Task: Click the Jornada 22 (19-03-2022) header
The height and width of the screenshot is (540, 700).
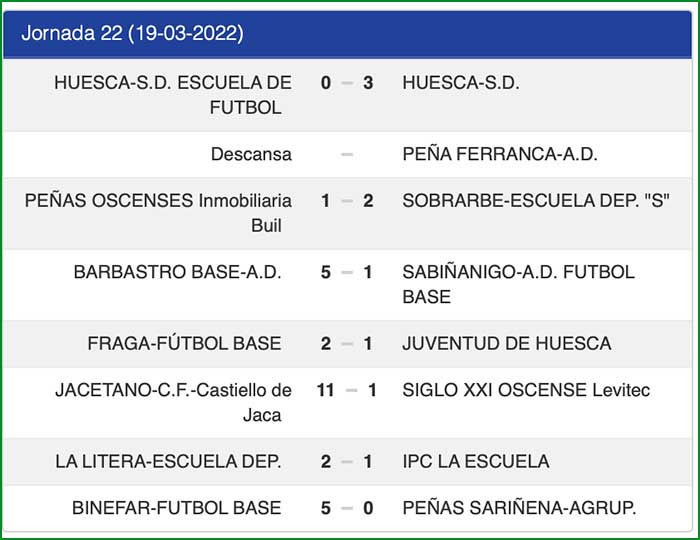Action: (132, 34)
